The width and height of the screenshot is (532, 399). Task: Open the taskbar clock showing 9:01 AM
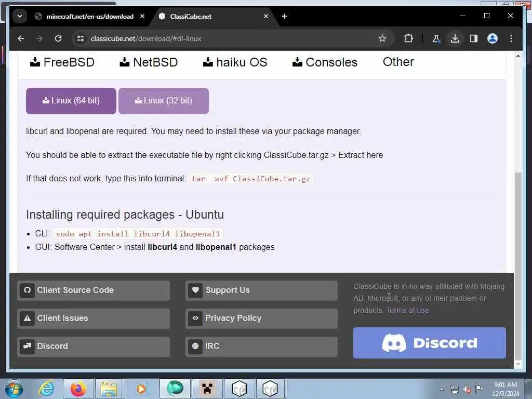[505, 389]
